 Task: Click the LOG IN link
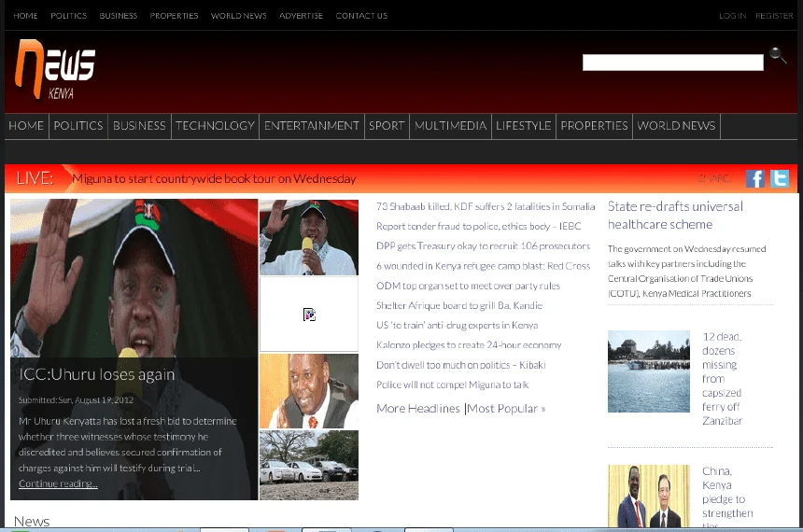coord(732,16)
